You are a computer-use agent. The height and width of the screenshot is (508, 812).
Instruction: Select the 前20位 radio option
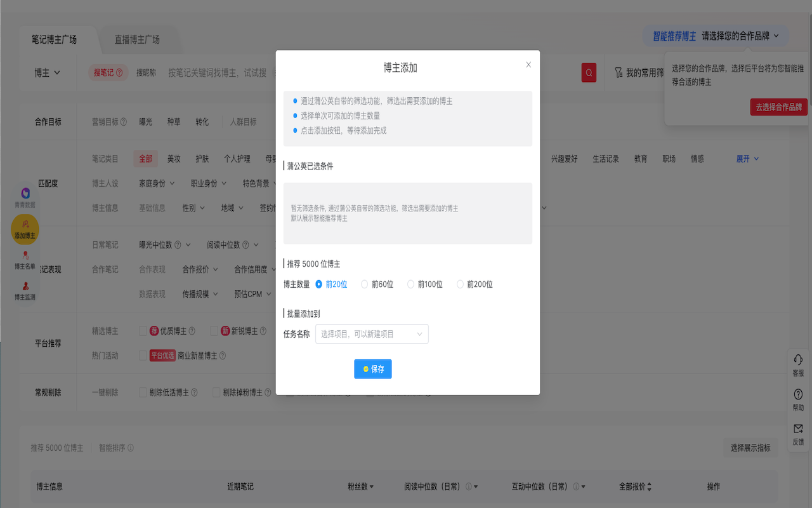point(319,284)
